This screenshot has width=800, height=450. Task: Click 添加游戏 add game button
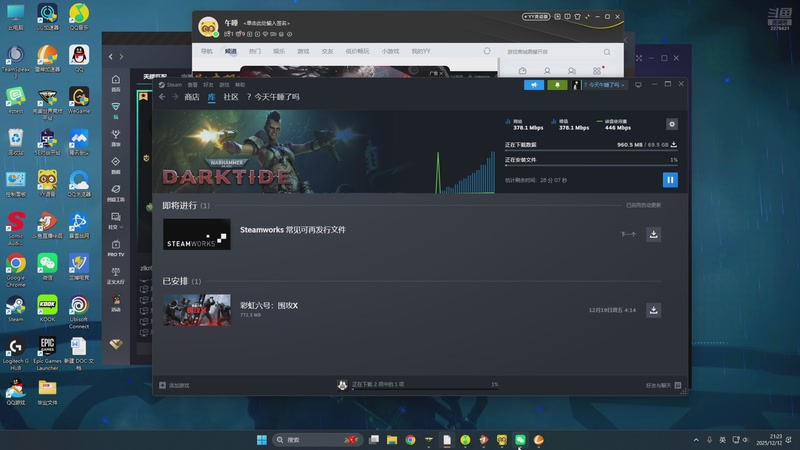click(174, 385)
